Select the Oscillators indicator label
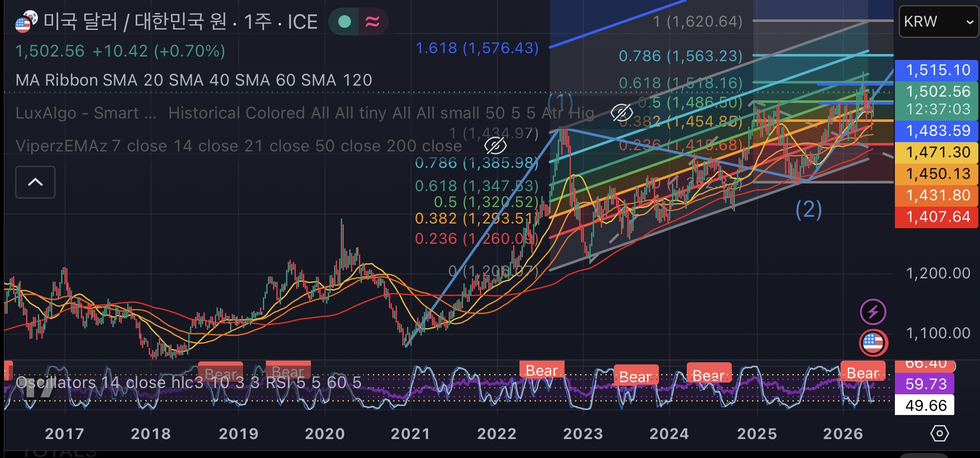This screenshot has height=458, width=980. click(x=188, y=383)
